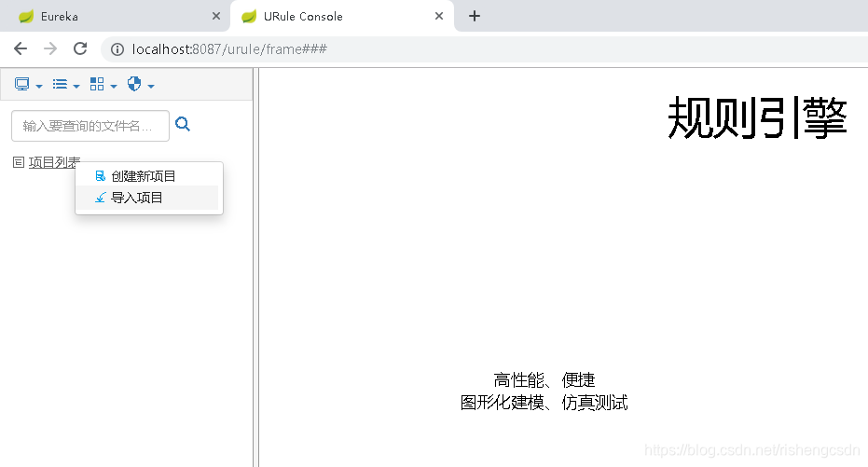Reload the current page

click(x=80, y=48)
